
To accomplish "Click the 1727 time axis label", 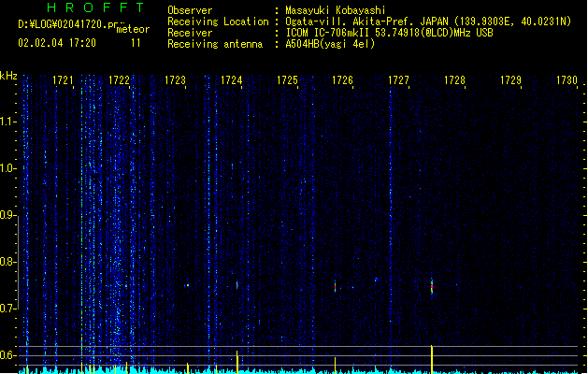I will 398,80.
